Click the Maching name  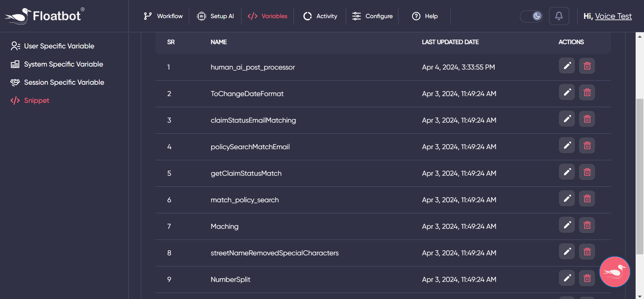click(x=224, y=226)
